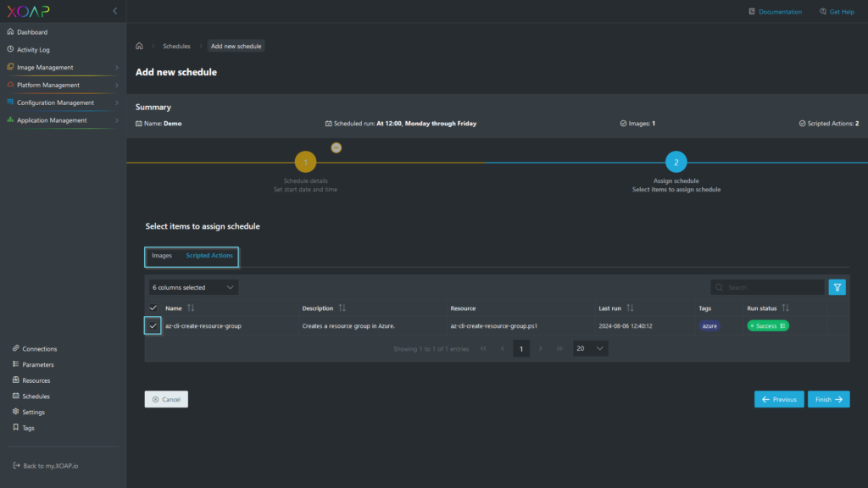Screen dimensions: 868x488
Task: Expand the Configuration Management submenu arrow
Action: (x=116, y=103)
